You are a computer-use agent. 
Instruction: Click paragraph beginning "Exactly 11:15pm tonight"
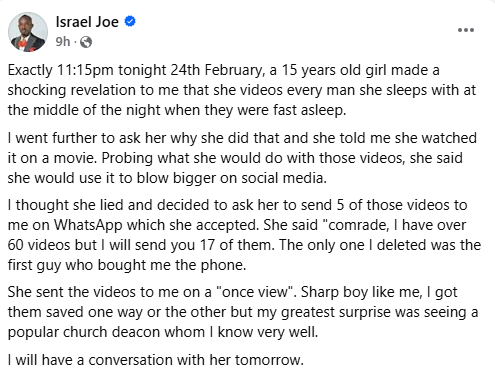[242, 90]
